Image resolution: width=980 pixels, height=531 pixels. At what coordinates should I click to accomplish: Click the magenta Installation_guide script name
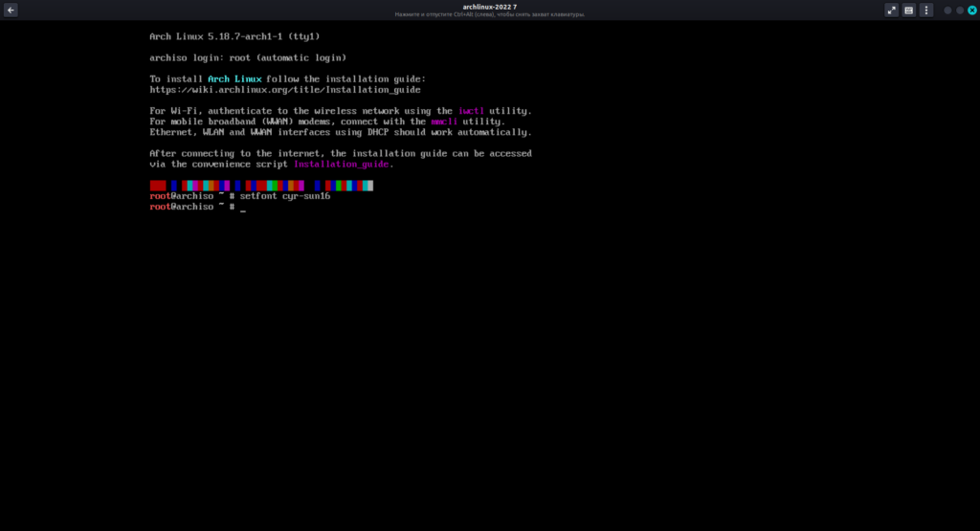(x=342, y=165)
